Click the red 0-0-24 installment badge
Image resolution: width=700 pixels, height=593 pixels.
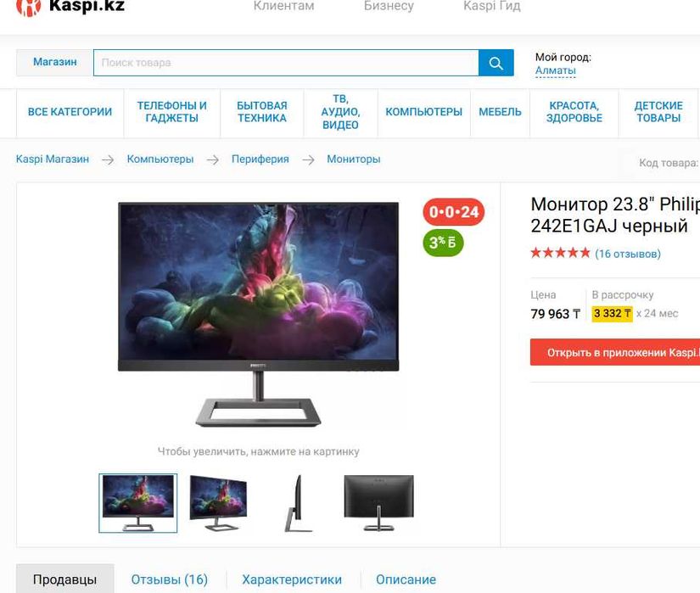coord(454,211)
